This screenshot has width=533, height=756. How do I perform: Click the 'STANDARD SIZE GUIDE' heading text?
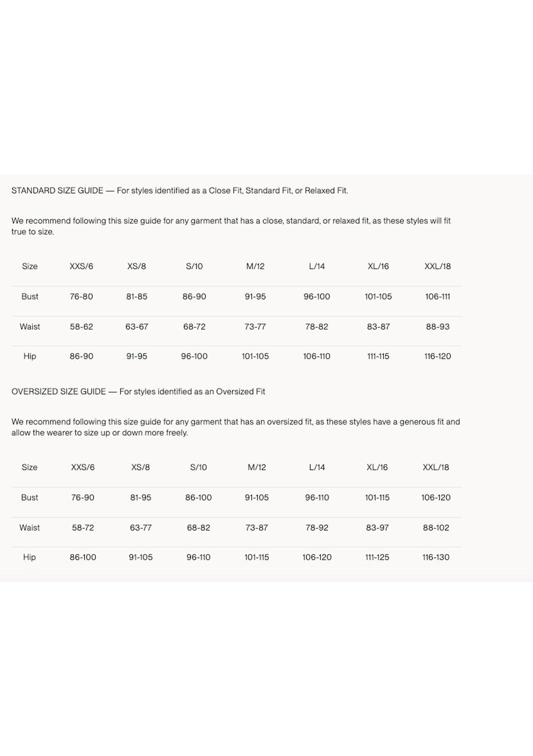(57, 191)
